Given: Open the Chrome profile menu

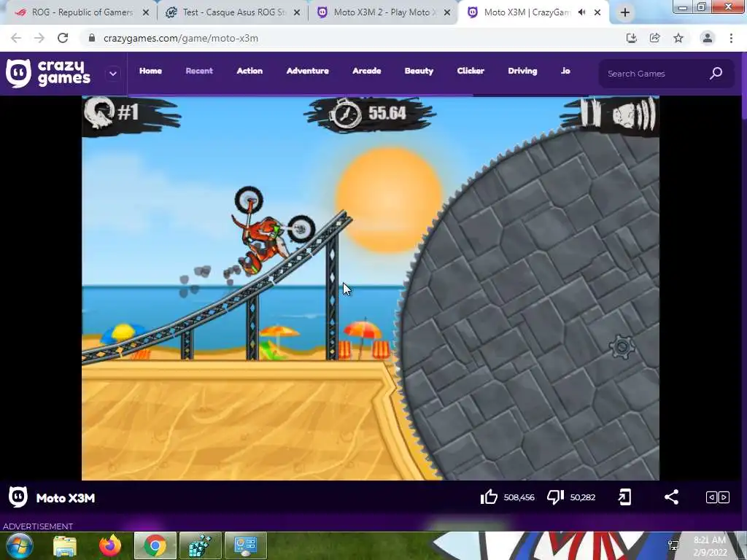Looking at the screenshot, I should pyautogui.click(x=708, y=38).
